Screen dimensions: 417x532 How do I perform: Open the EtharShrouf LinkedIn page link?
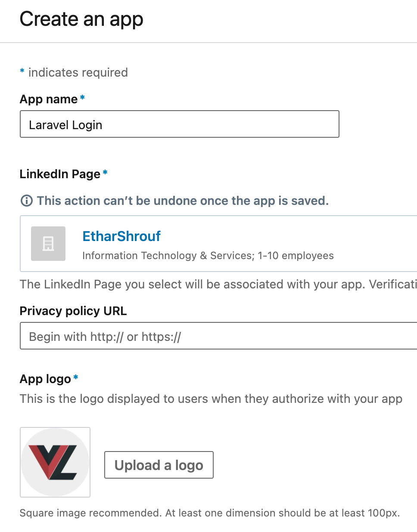(121, 236)
